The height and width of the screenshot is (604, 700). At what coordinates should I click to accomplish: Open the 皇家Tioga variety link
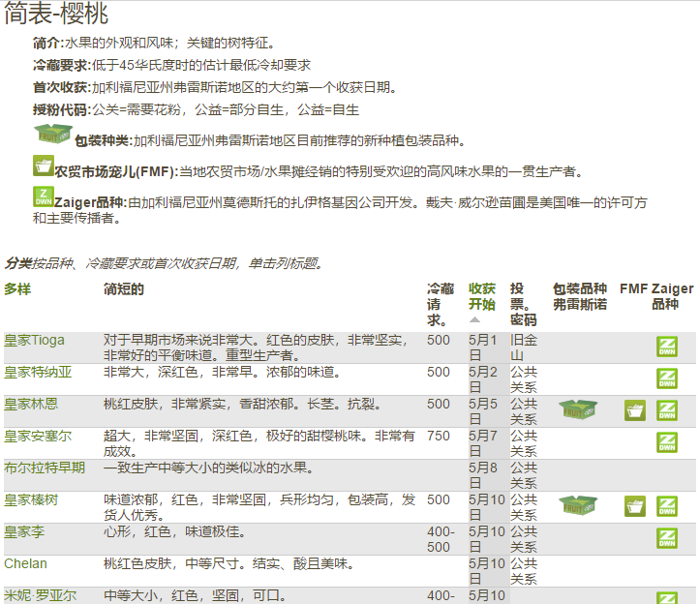click(x=34, y=341)
